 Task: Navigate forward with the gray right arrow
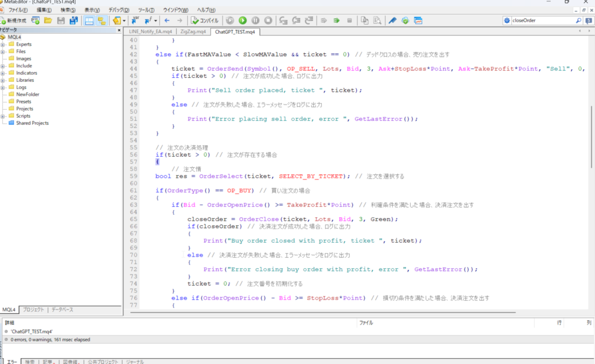[180, 20]
